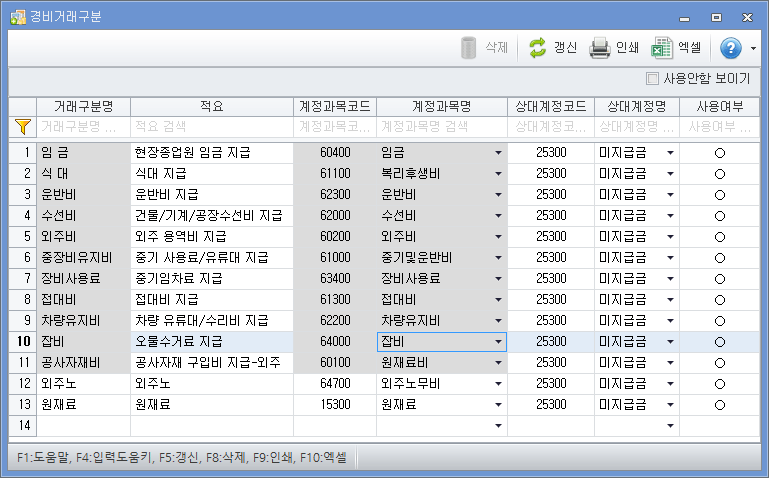Toggle 사용여부 circle in 원재료 row 13
Viewport: 769px width, 478px height.
(719, 405)
